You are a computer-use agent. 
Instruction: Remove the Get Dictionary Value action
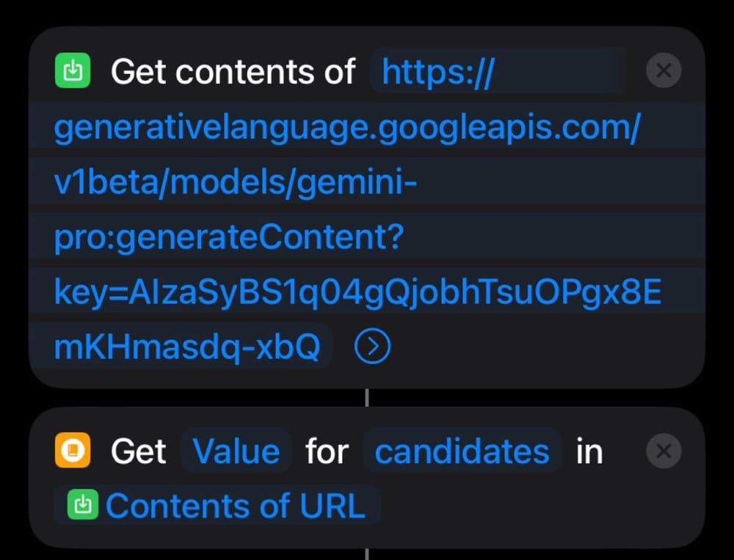click(663, 451)
